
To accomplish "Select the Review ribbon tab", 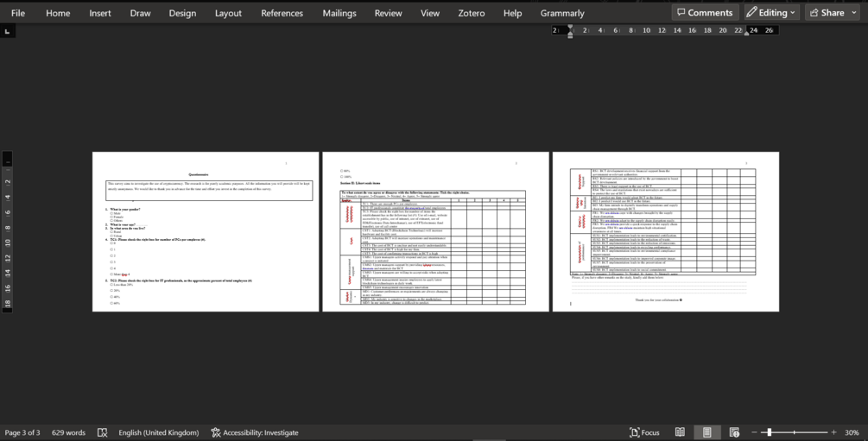I will click(388, 13).
